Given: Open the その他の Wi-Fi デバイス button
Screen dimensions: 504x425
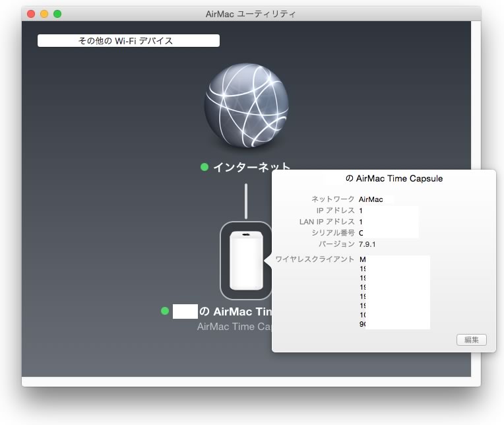Looking at the screenshot, I should pyautogui.click(x=129, y=40).
